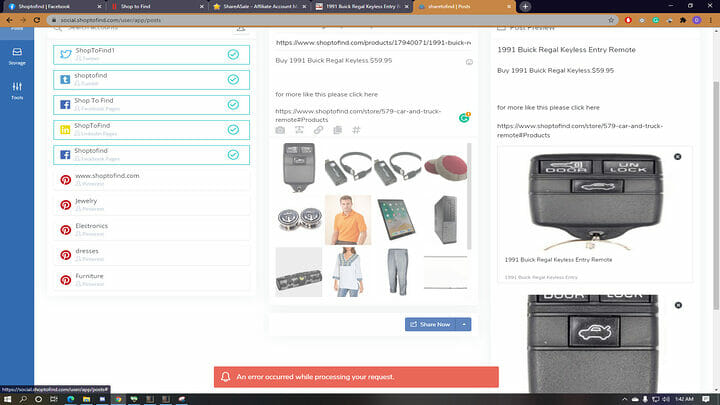720x405 pixels.
Task: Deselect ShopToFind LinkedIn page checkmark
Action: coord(233,130)
